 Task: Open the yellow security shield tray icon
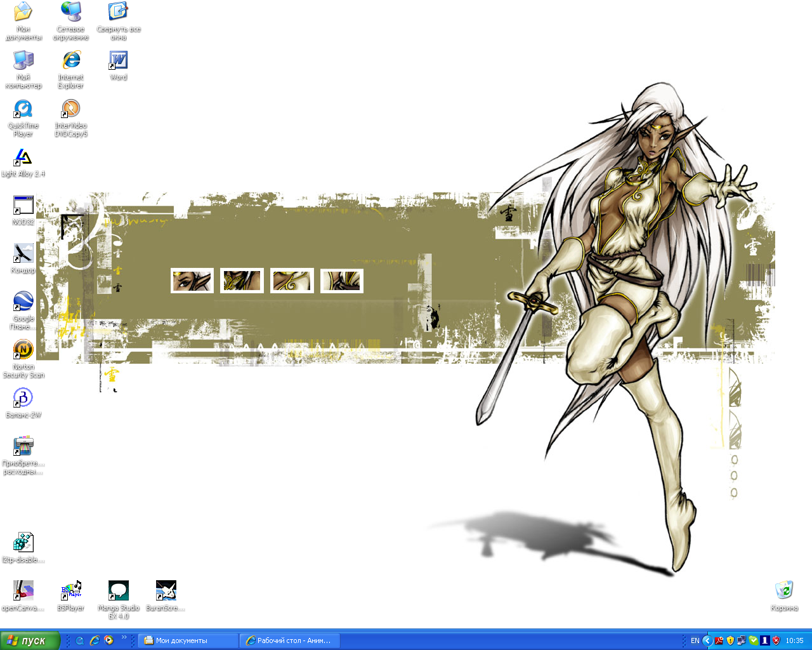[730, 640]
